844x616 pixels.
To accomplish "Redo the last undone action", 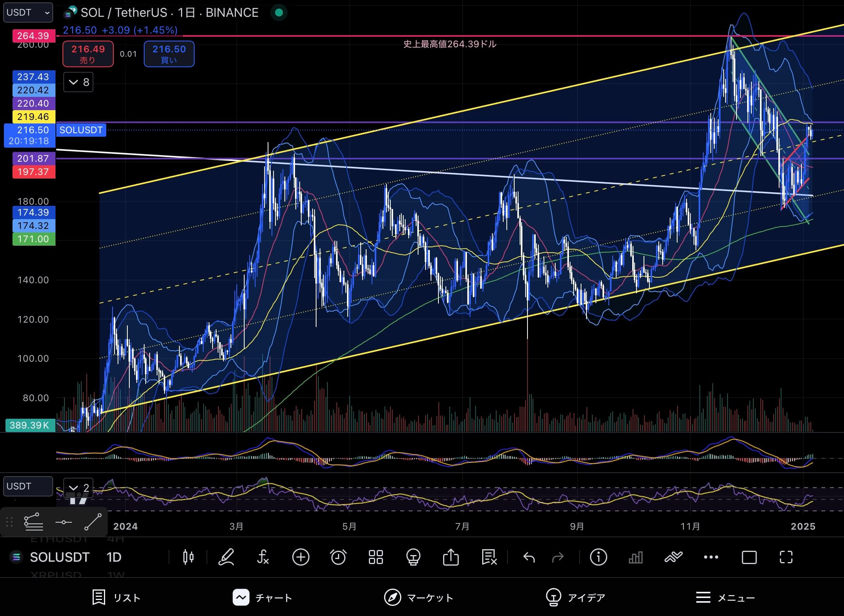I will (558, 557).
